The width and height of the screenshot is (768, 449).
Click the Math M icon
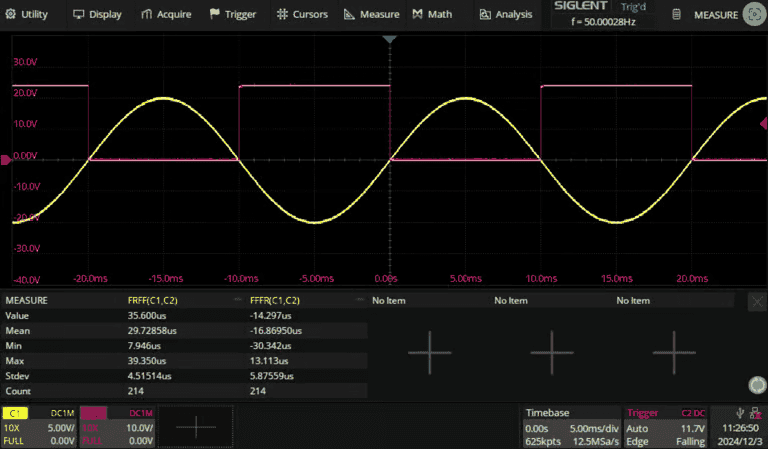tap(417, 14)
